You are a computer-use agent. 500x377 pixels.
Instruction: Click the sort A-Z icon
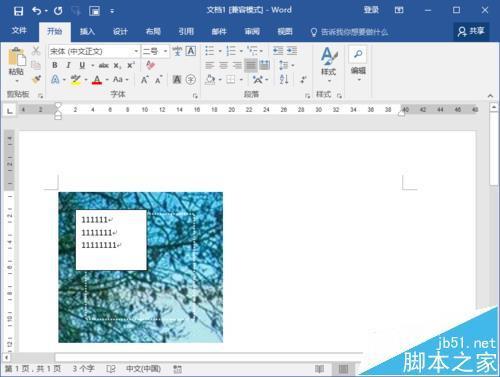click(x=284, y=79)
